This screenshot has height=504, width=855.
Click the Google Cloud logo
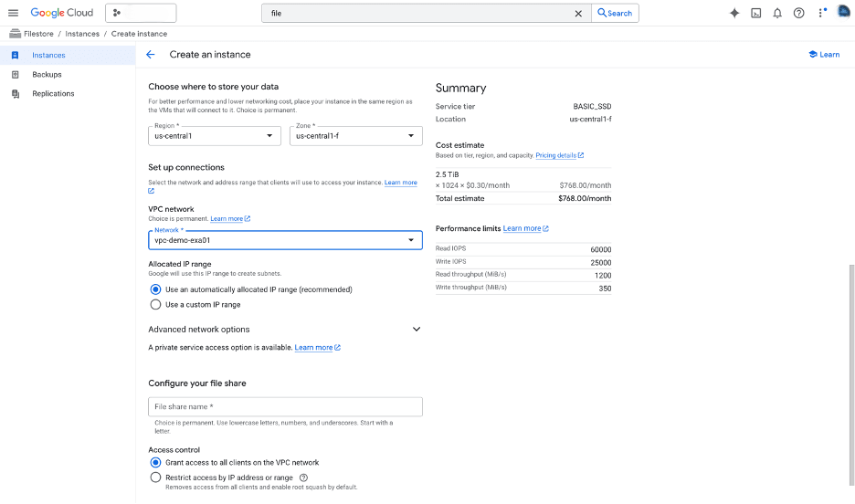click(x=61, y=13)
